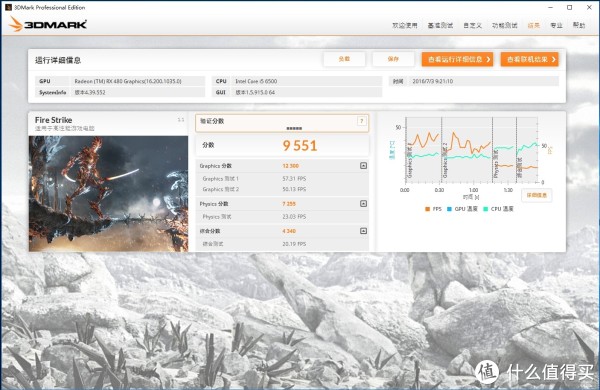Click the 50.13 FPS graphics test 2 value
Image resolution: width=600 pixels, height=390 pixels.
[294, 189]
